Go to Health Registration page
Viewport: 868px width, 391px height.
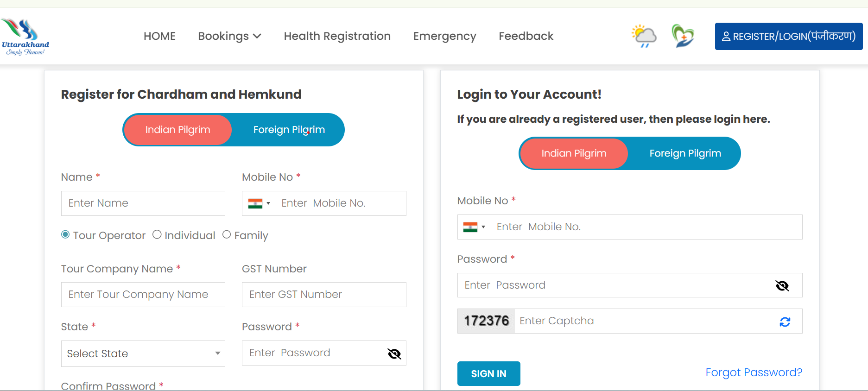[337, 36]
